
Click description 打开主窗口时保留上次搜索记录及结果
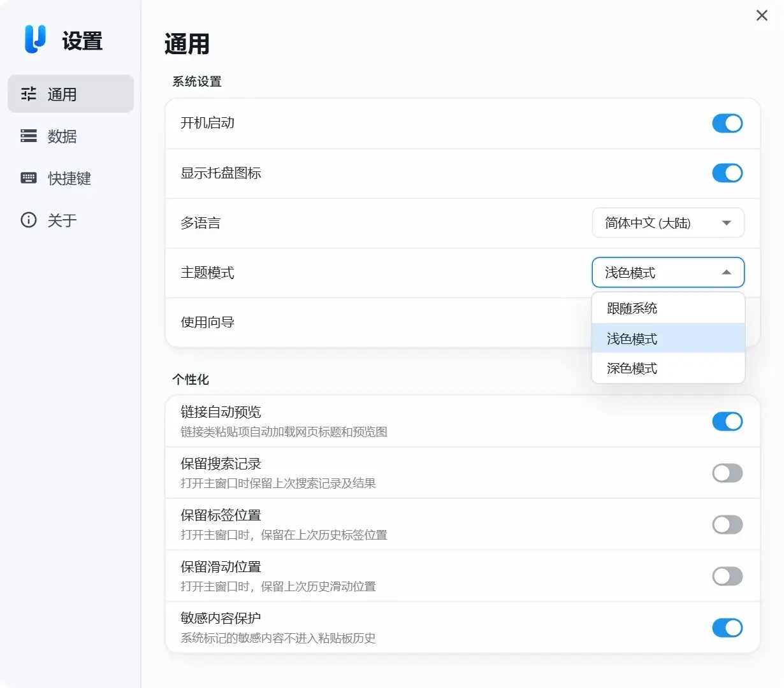pyautogui.click(x=278, y=484)
